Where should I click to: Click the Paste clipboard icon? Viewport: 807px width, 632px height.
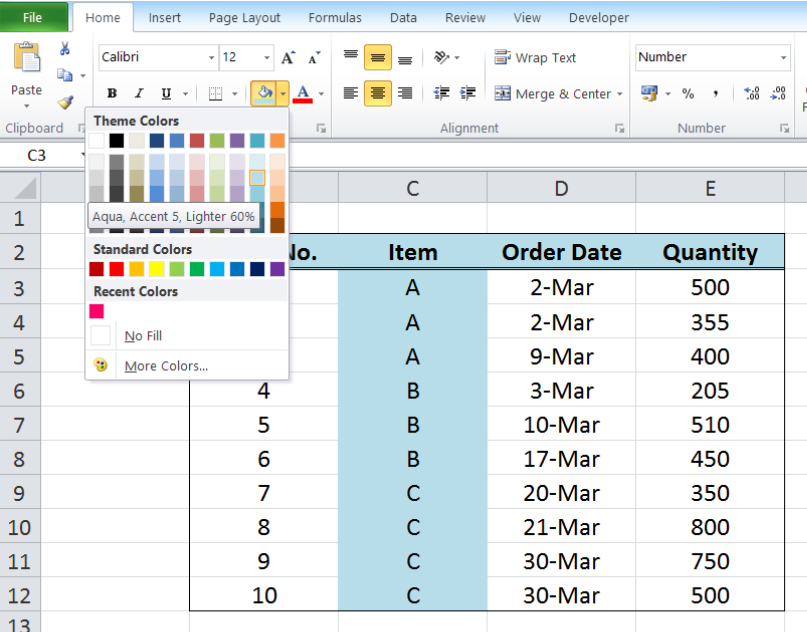26,57
